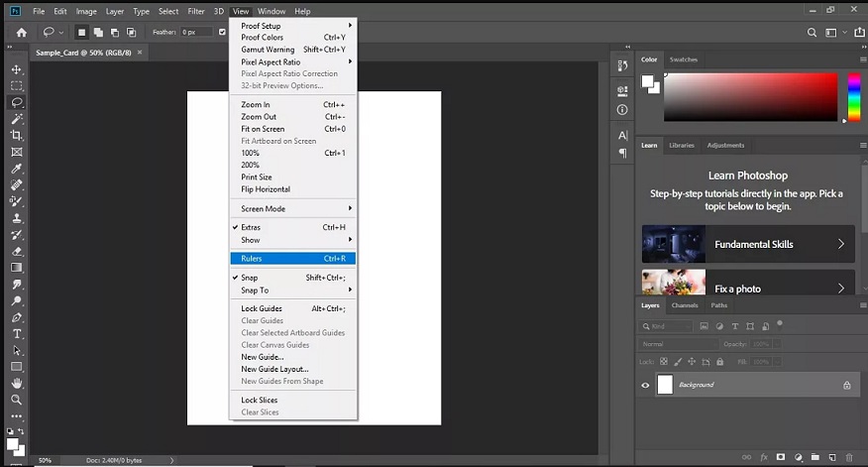
Task: Click the Create new layer icon
Action: click(832, 457)
